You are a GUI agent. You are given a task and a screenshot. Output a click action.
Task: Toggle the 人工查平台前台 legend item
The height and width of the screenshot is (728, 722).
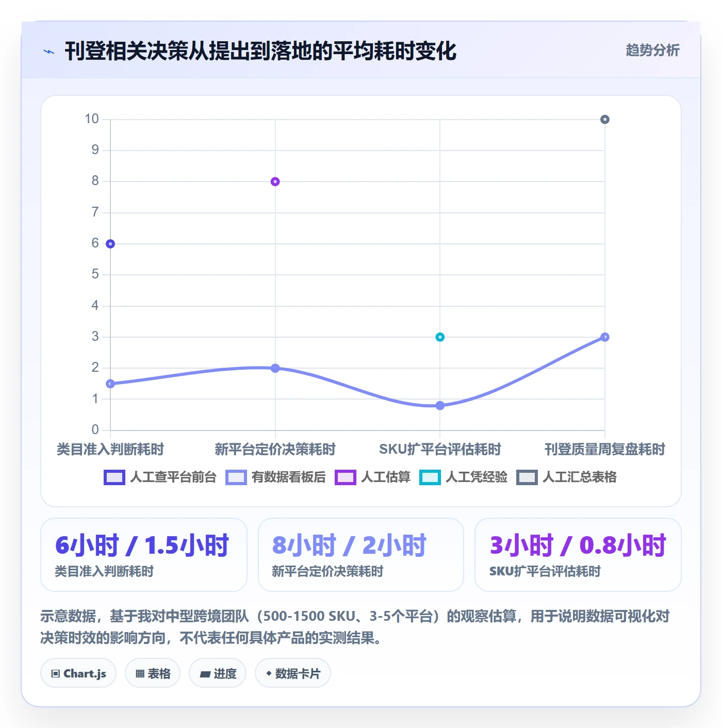coord(160,477)
